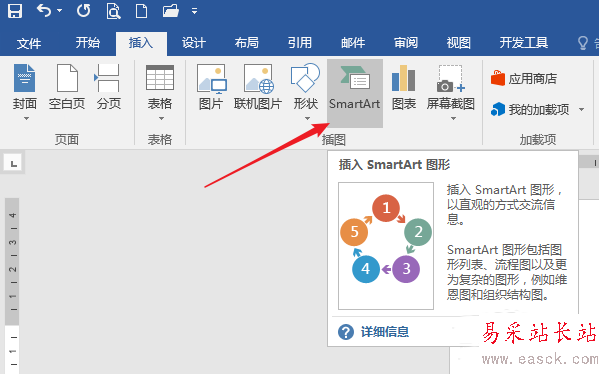This screenshot has width=599, height=374.
Task: Click the Redo/Repeat circular arrow icon
Action: (x=83, y=11)
